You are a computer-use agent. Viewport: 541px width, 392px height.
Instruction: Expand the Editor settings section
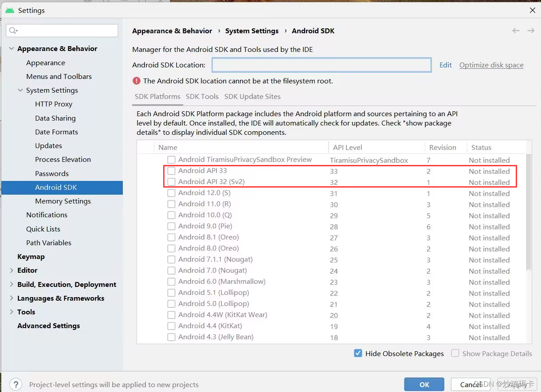(12, 270)
